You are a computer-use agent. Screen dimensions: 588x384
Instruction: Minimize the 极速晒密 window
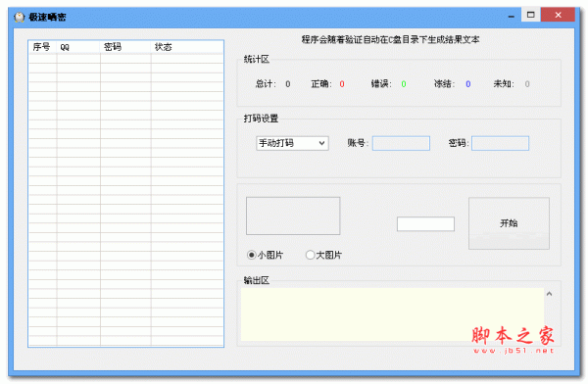tap(512, 16)
